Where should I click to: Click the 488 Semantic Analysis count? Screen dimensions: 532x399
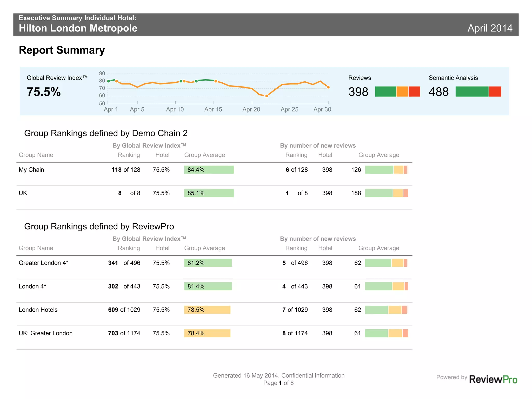[438, 92]
